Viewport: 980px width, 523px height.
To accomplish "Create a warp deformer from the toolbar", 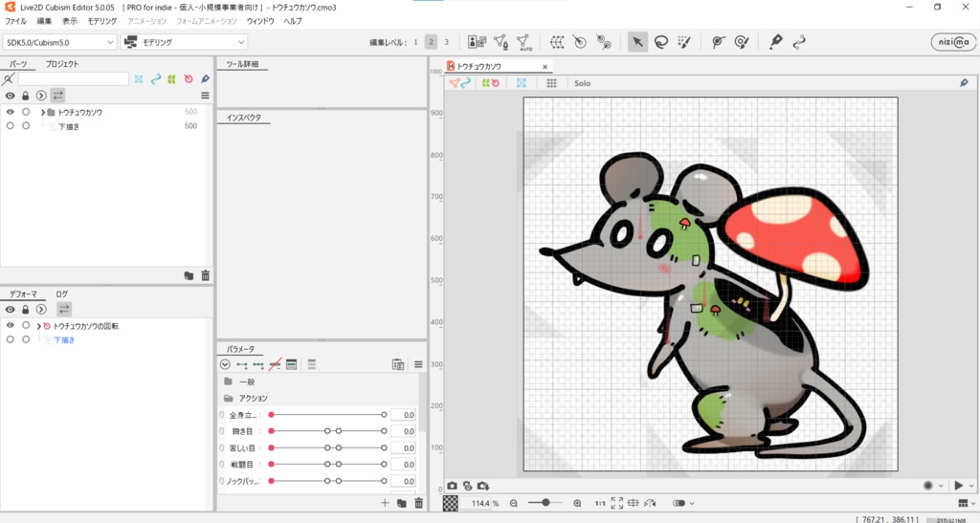I will point(557,42).
